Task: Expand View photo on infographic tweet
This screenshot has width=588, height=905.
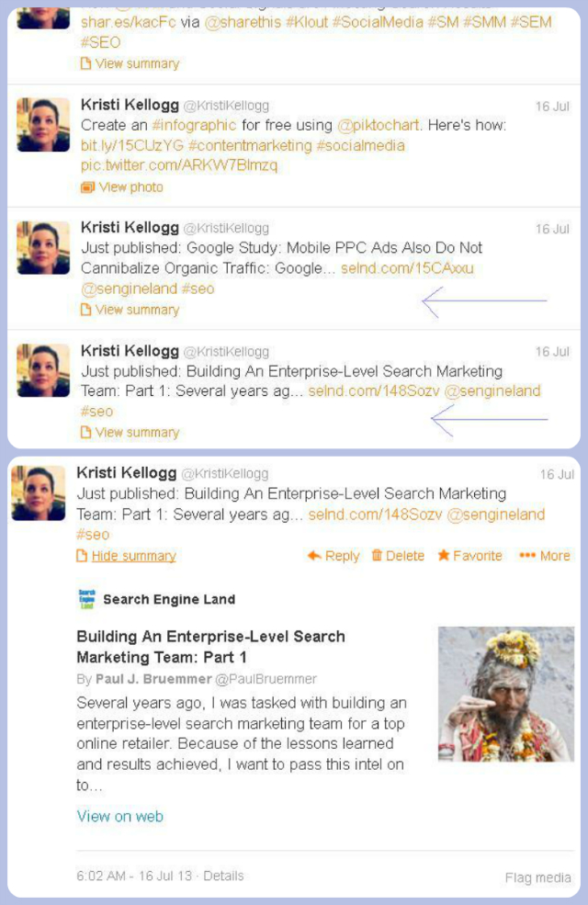Action: coord(130,187)
